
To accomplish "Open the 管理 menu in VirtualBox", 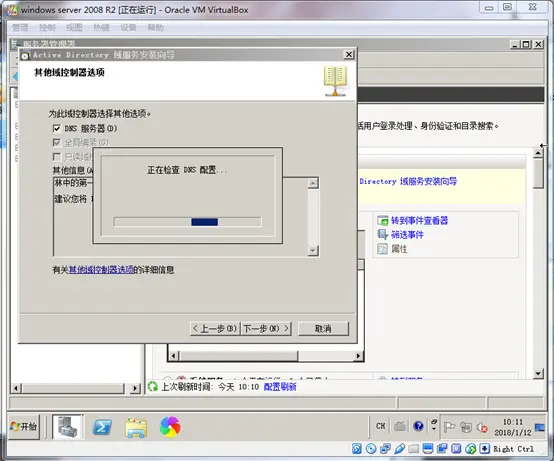I will click(x=20, y=28).
